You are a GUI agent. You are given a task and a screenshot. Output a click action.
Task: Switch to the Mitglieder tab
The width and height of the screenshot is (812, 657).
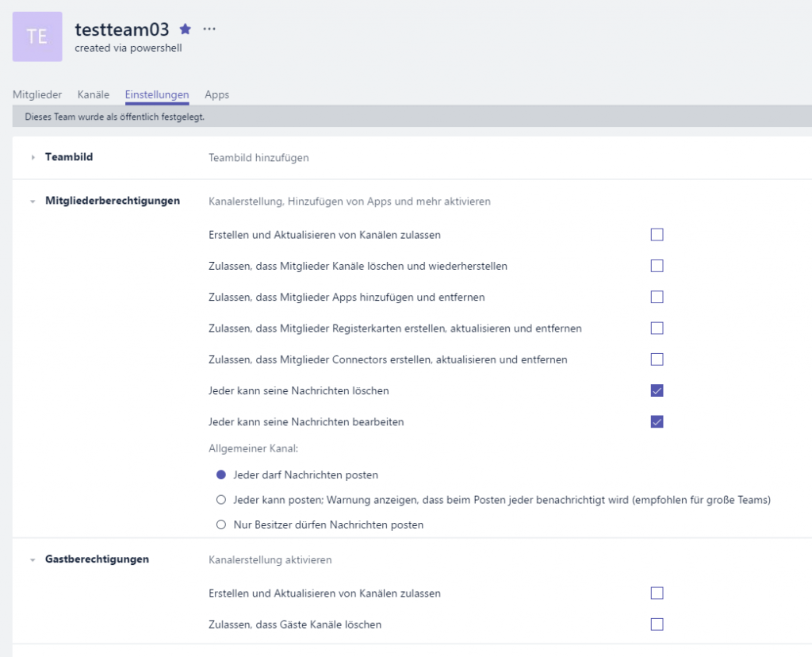tap(36, 94)
